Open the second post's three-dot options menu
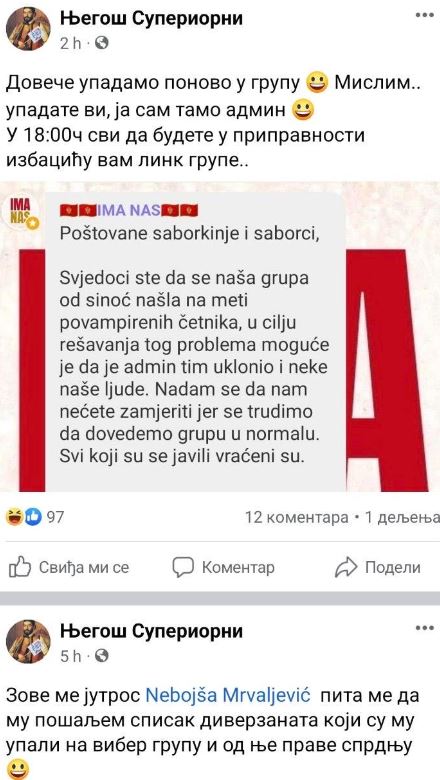This screenshot has height=780, width=440. (425, 628)
